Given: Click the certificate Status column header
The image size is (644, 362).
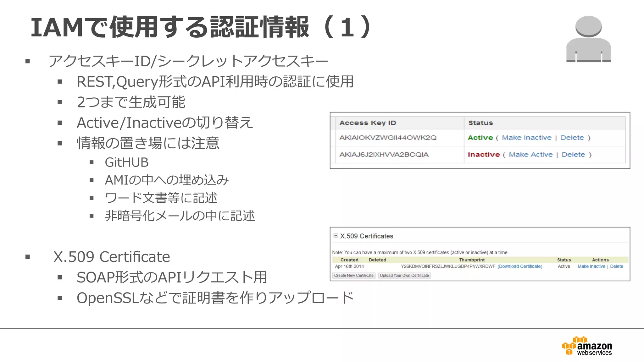Looking at the screenshot, I should pos(564,260).
